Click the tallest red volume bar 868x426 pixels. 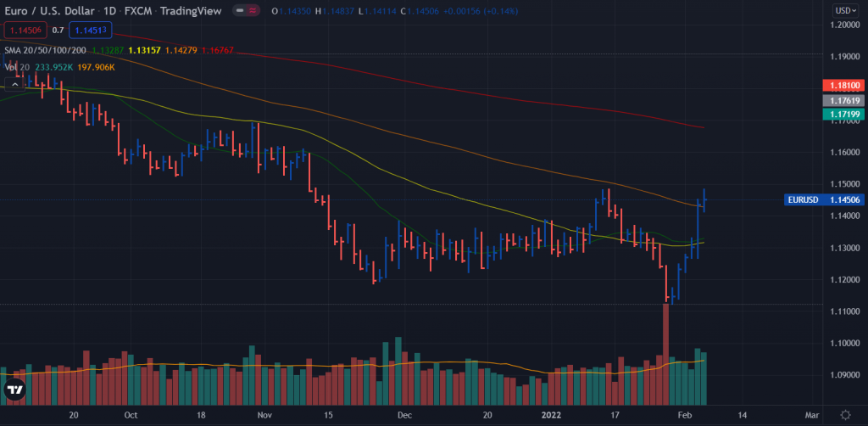[666, 354]
